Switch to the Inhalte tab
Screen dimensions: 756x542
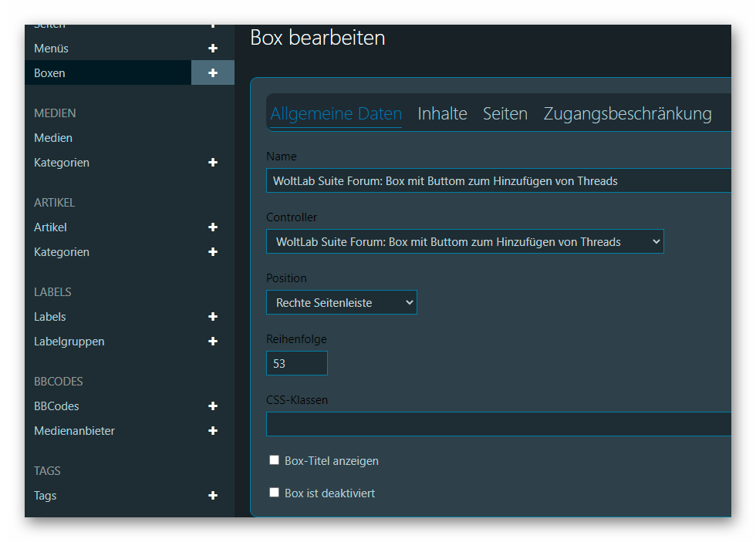pyautogui.click(x=442, y=114)
